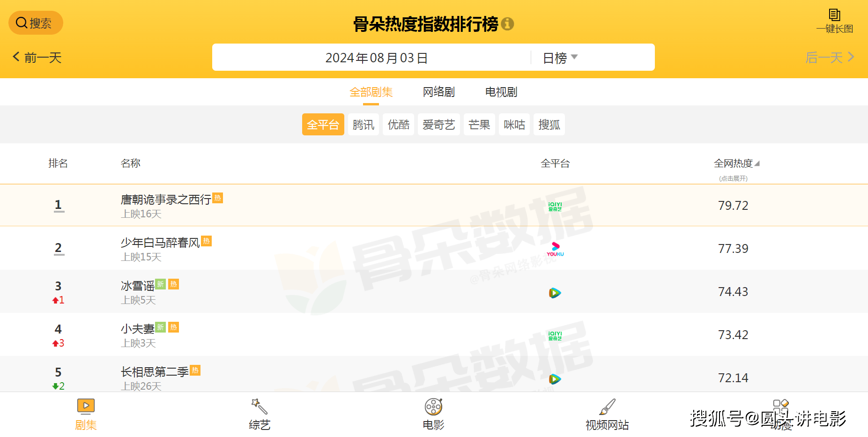868x437 pixels.
Task: Open the 电影 bottom navigation tab
Action: tap(433, 415)
